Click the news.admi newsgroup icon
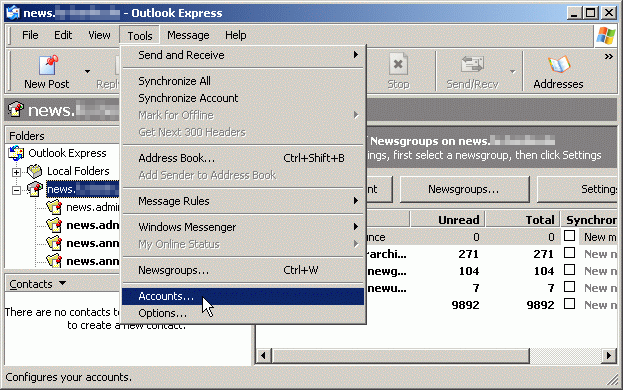Screen dimensions: 623x390 (54, 207)
